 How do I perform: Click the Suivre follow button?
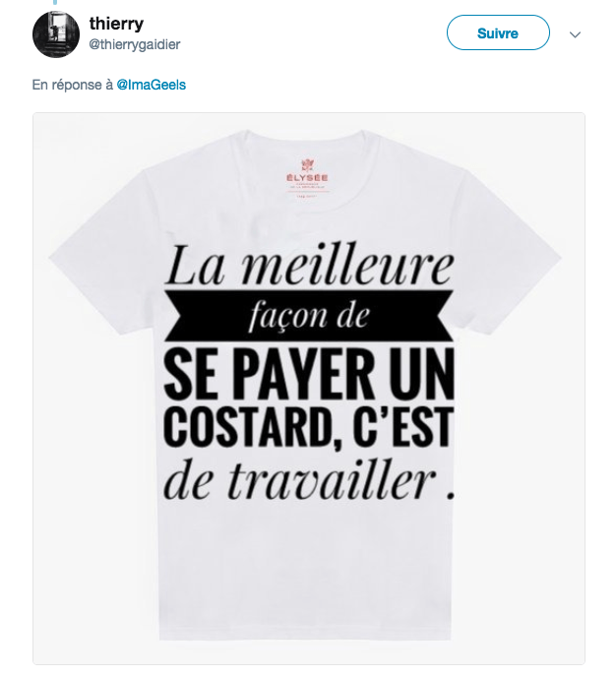click(498, 32)
